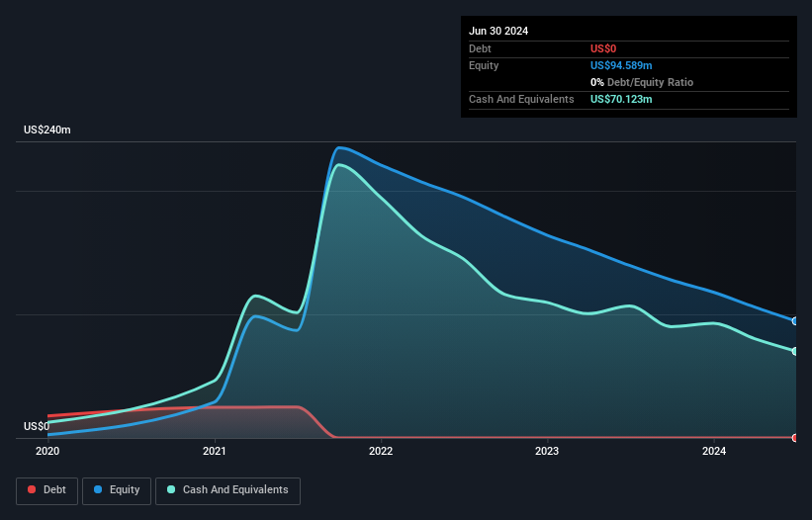This screenshot has width=812, height=520.
Task: Toggle the Debt legend button
Action: (47, 490)
